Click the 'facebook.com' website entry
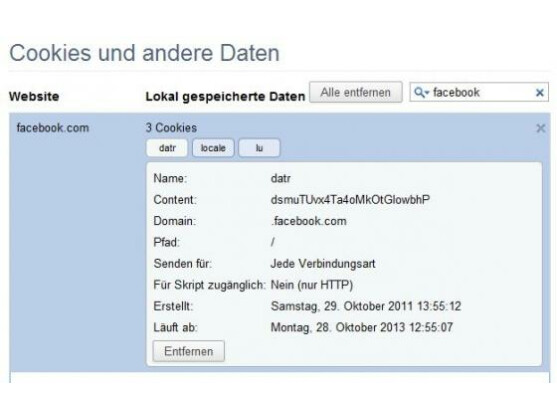 [53, 128]
